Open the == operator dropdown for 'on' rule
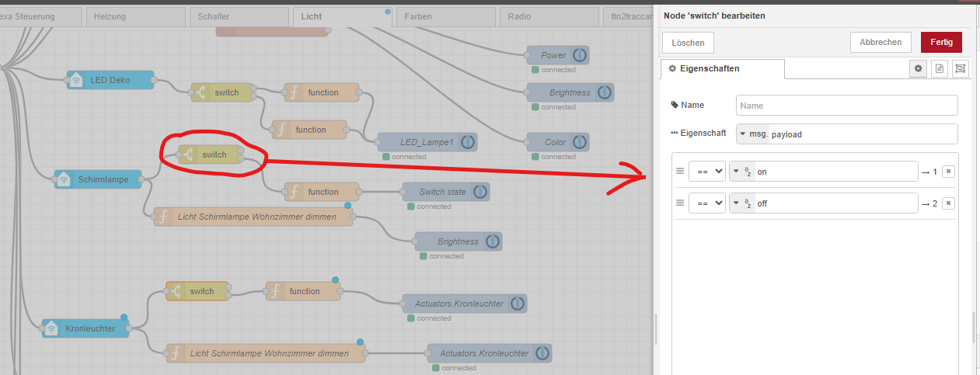Viewport: 980px width, 375px height. [706, 171]
